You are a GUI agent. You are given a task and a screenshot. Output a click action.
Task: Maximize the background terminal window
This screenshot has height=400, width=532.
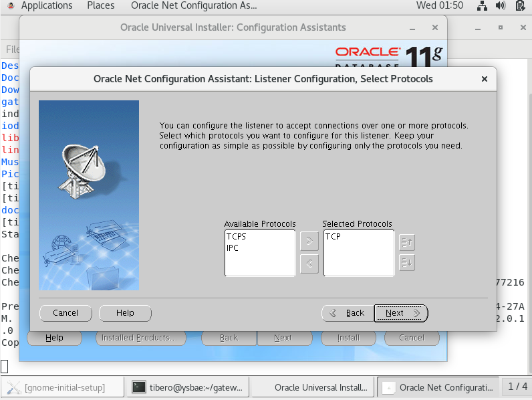[501, 28]
